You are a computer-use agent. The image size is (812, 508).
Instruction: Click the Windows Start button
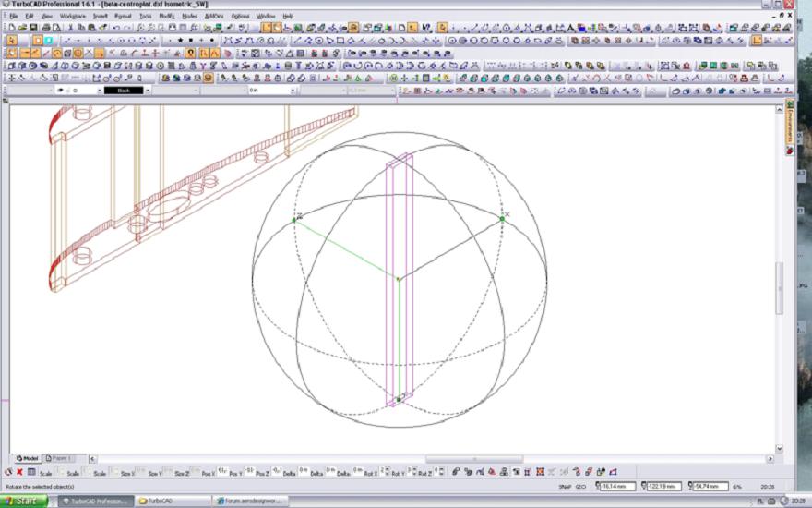[26, 501]
